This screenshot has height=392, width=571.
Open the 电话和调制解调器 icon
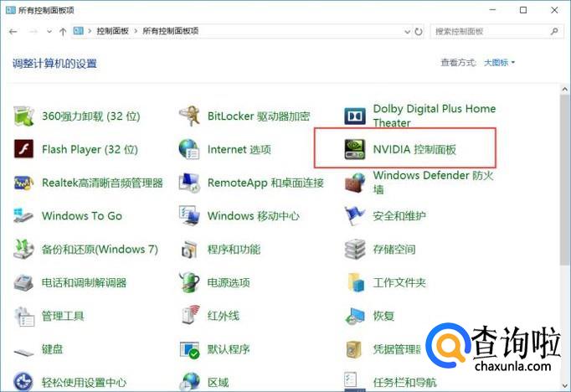click(x=23, y=282)
